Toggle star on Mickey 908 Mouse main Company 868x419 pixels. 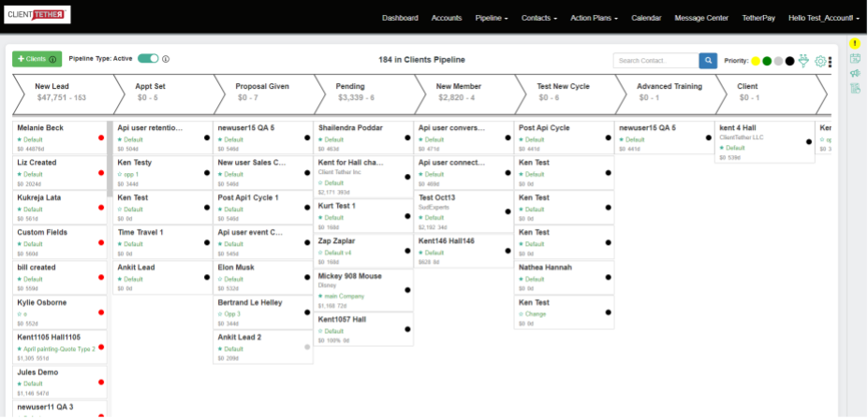coord(320,296)
